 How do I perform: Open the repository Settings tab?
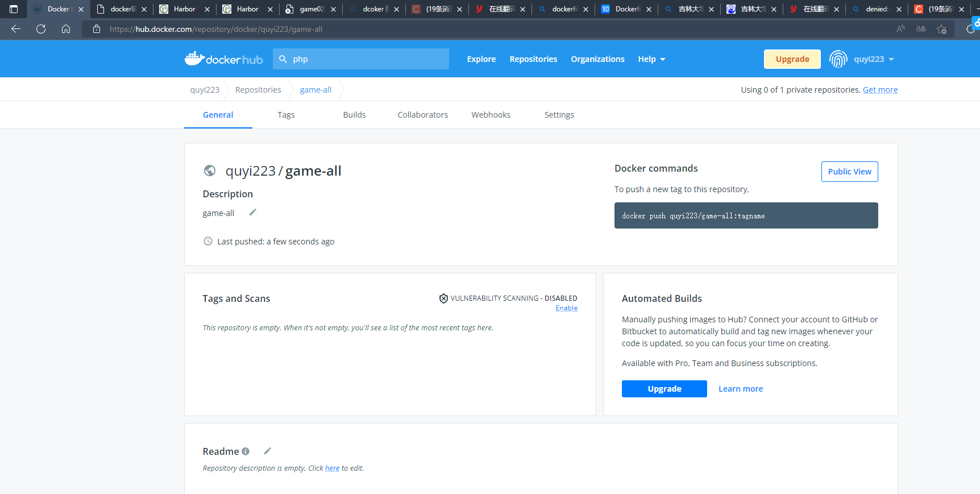559,115
